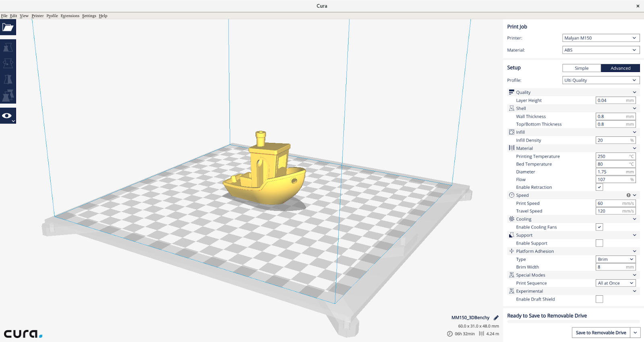Click the print time clock icon
Viewport: 644px width, 342px height.
click(x=450, y=334)
